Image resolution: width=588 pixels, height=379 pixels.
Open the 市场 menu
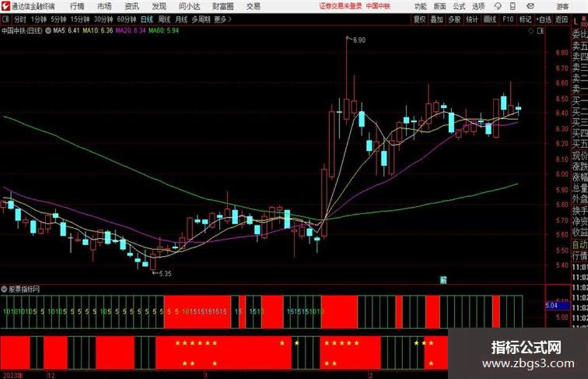[105, 6]
